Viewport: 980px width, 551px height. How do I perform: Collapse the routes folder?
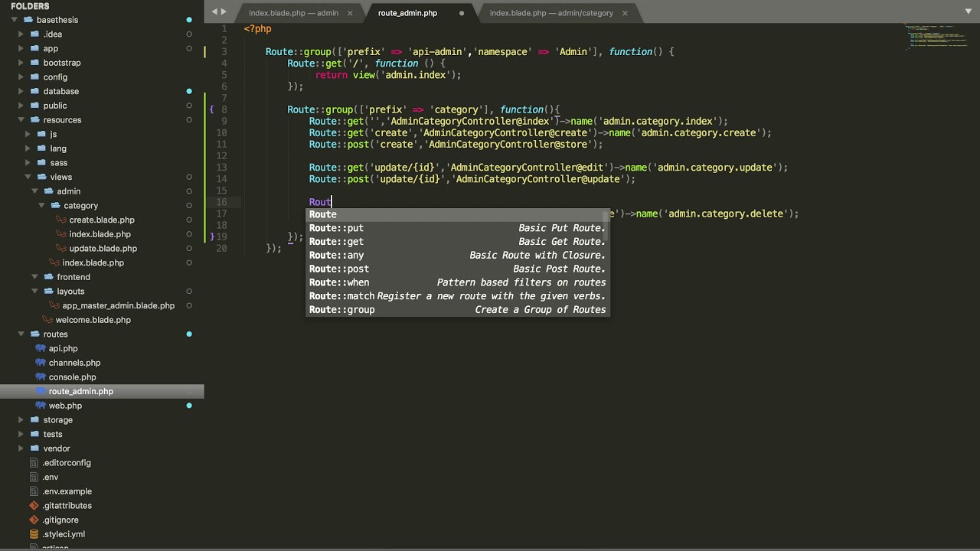point(21,334)
